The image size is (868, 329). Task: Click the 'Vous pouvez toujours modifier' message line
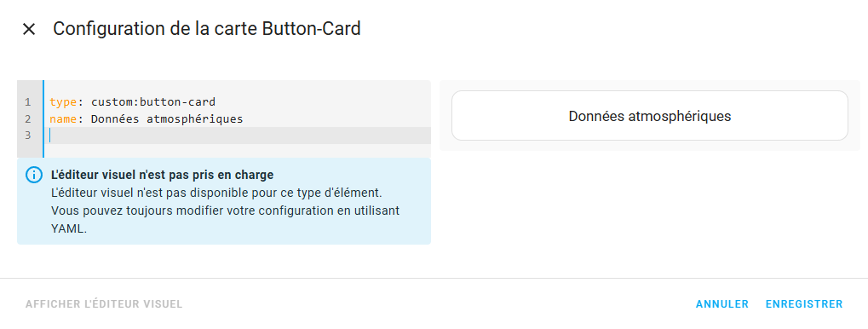[225, 211]
